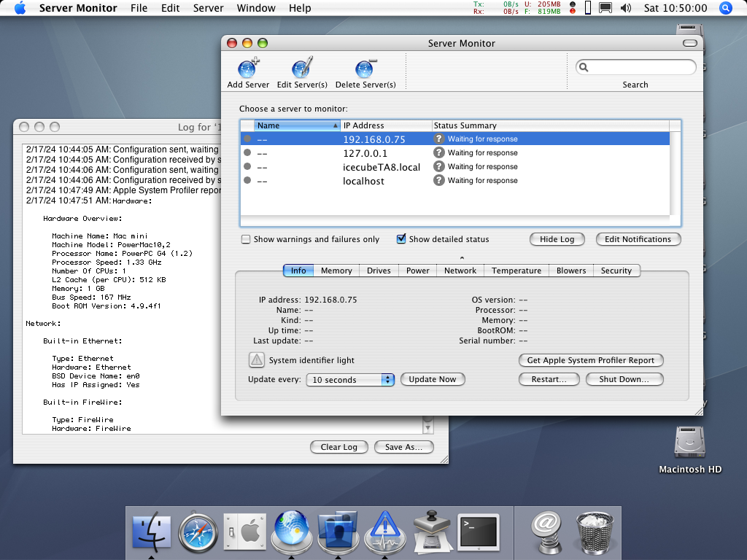Image resolution: width=747 pixels, height=560 pixels.
Task: Open the Disk Utility stamp icon in Dock
Action: coord(432,532)
